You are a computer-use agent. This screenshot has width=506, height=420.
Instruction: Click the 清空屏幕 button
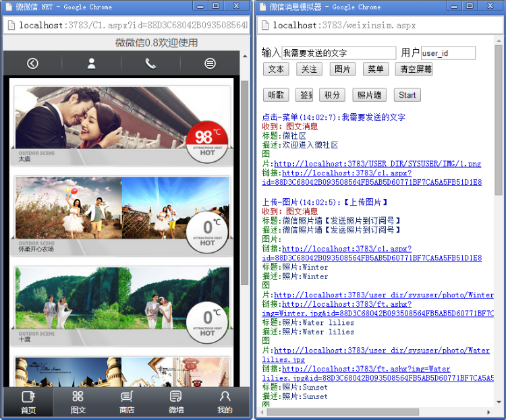(414, 69)
